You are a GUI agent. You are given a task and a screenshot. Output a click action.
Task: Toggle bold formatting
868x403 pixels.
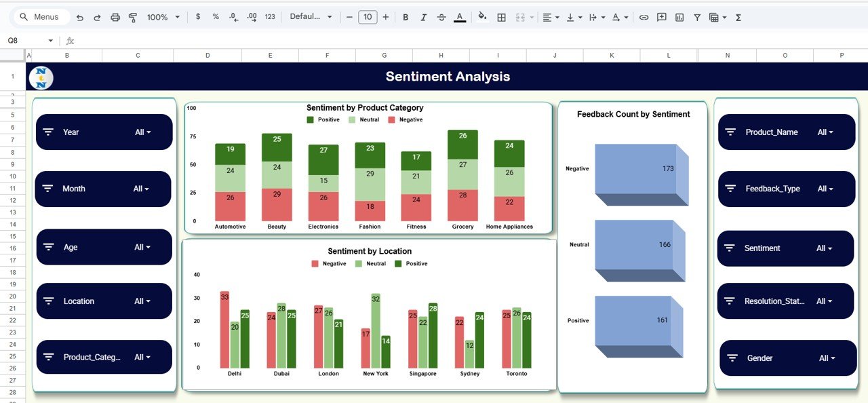405,16
